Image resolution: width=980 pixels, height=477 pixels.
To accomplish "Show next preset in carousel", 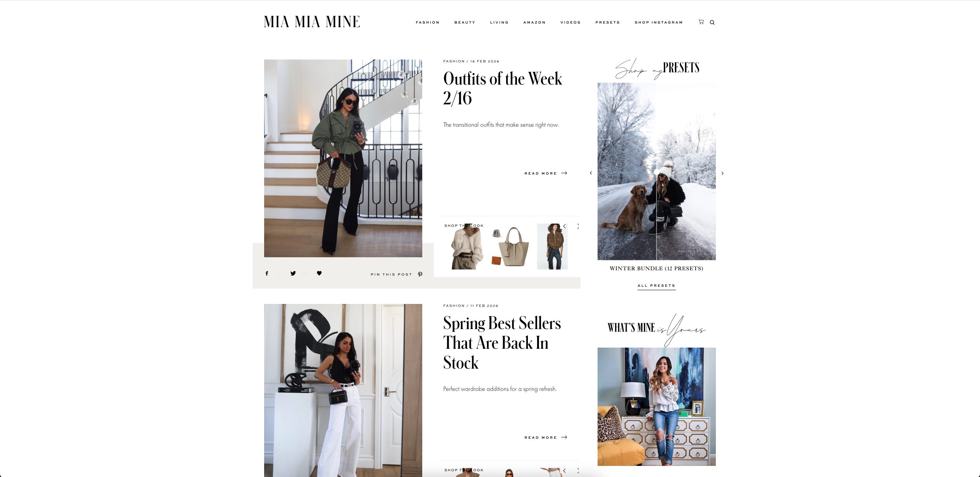I will coord(722,173).
